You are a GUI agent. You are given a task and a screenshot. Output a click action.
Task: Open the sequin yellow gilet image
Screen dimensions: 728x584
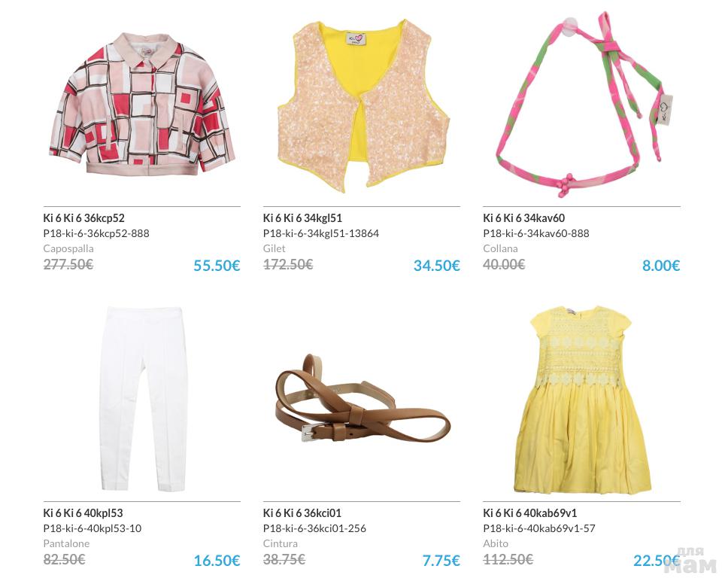point(363,106)
